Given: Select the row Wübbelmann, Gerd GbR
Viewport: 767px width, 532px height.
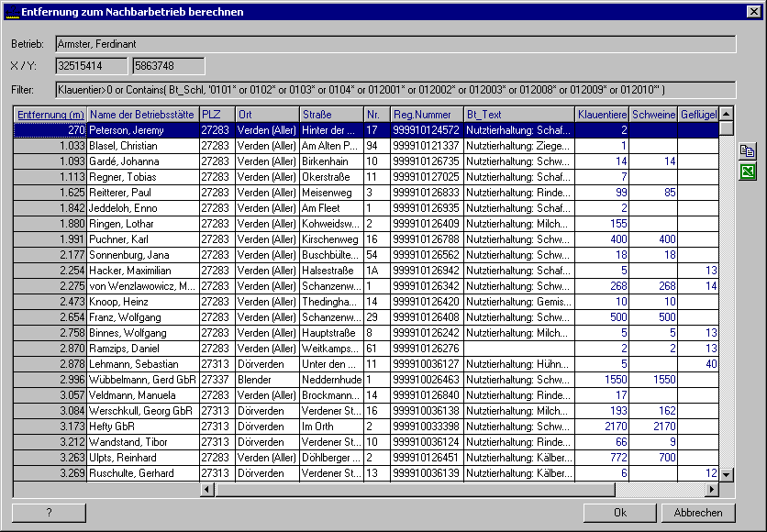Looking at the screenshot, I should point(366,380).
